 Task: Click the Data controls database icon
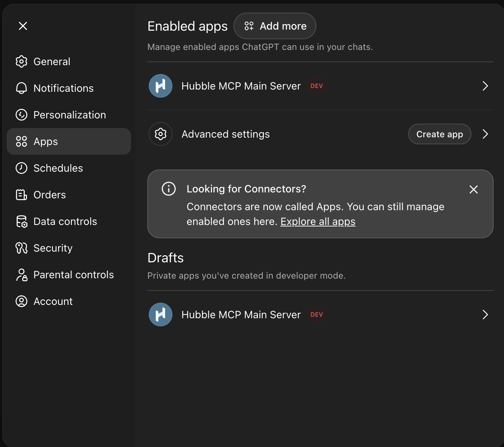21,221
